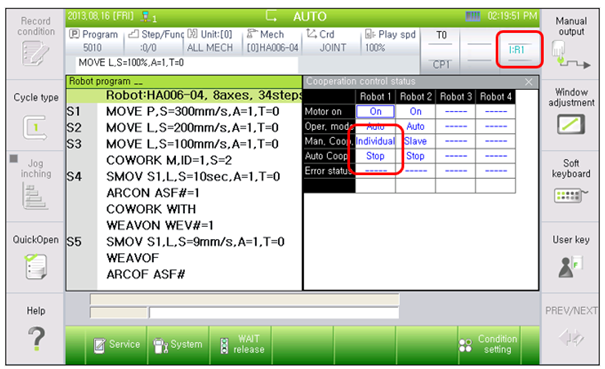Select step S3 MOVE L 100mm/s line

point(184,144)
